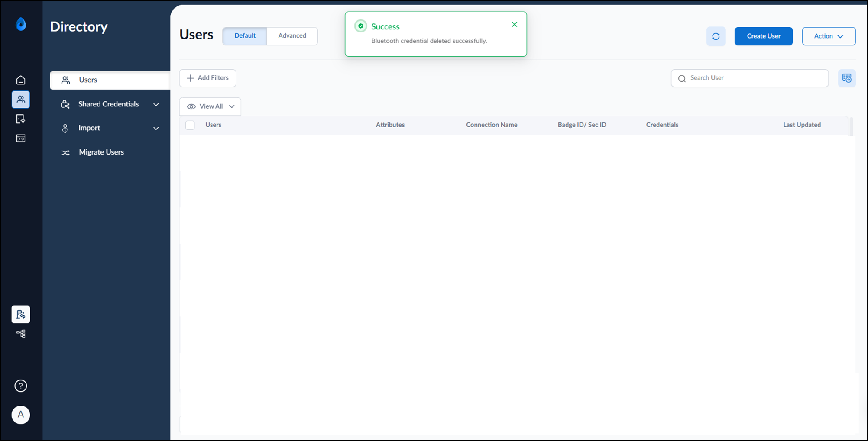Click the magnifier icon in Search User
The width and height of the screenshot is (868, 441).
click(x=682, y=78)
